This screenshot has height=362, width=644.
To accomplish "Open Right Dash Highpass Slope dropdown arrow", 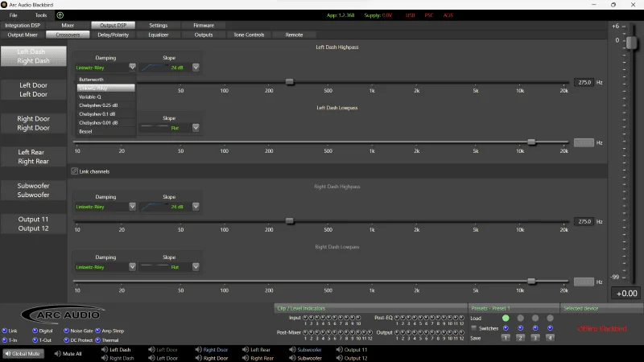I will coord(196,207).
